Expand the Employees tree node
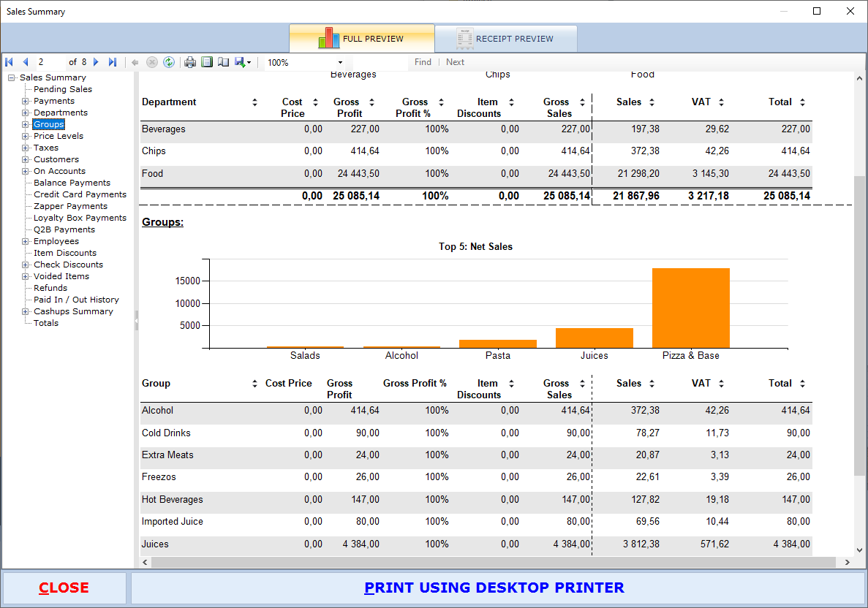 click(26, 241)
